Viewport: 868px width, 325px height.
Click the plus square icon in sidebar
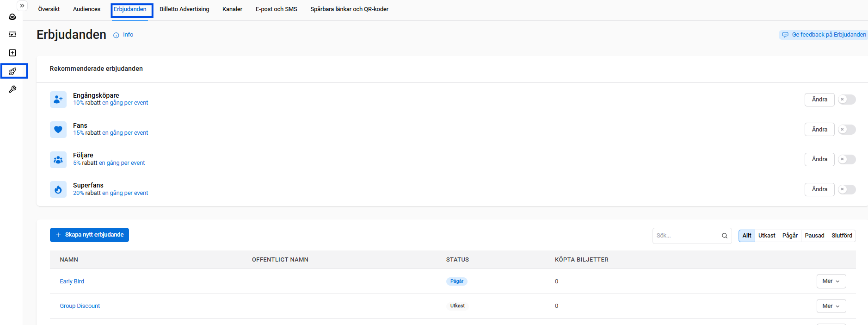coord(12,53)
